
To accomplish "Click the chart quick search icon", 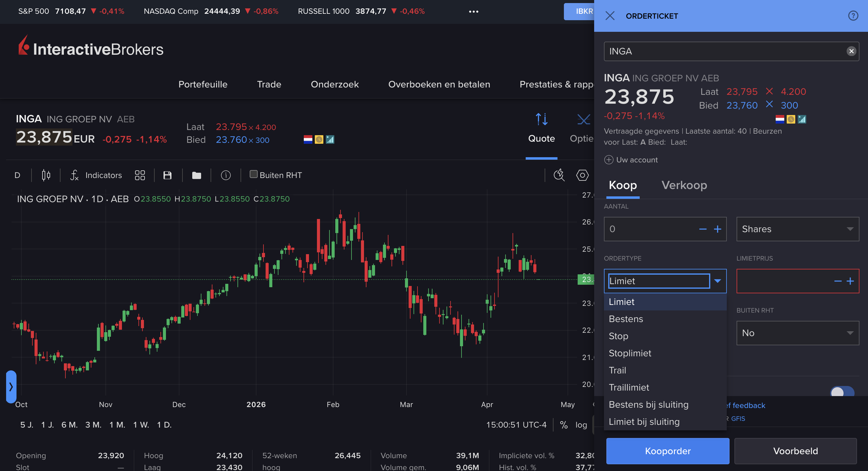I will [559, 175].
